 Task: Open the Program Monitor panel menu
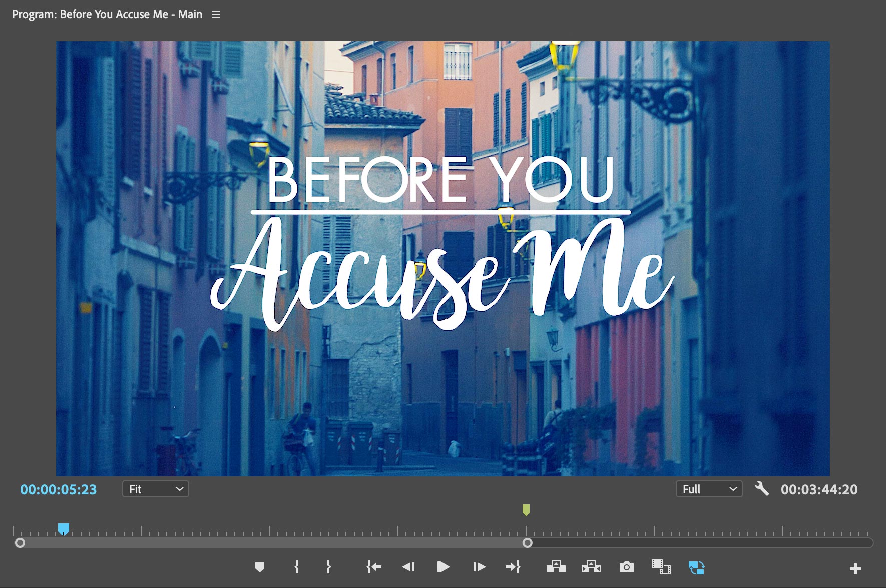pos(216,14)
